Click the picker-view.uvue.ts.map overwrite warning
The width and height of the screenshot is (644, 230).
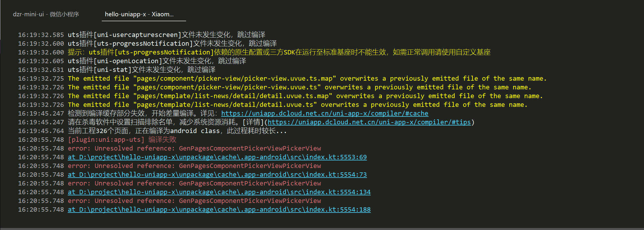point(307,79)
